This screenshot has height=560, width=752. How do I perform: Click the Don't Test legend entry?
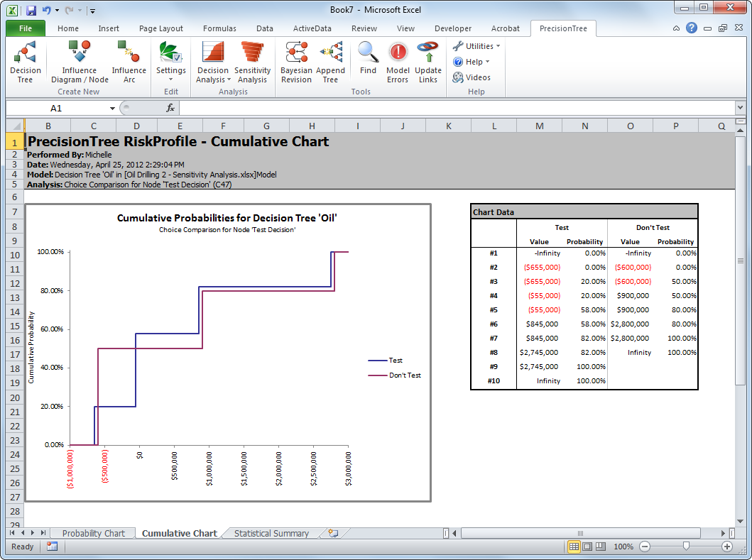tap(394, 375)
